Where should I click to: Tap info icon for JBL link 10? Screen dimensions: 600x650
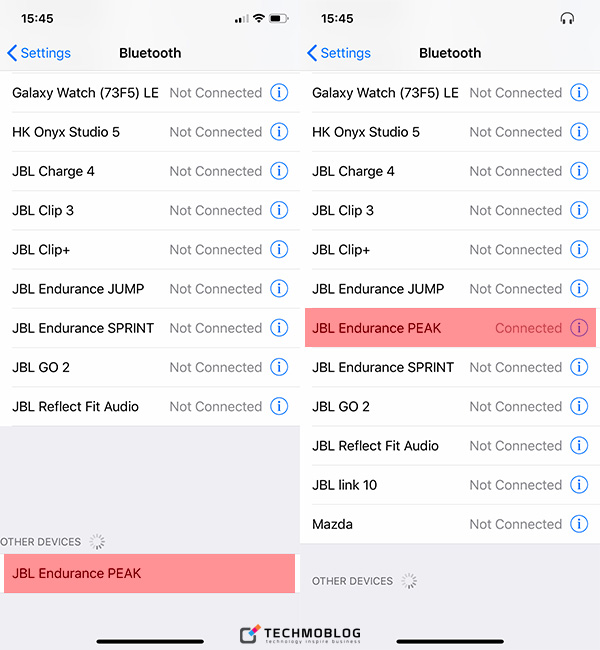click(579, 485)
